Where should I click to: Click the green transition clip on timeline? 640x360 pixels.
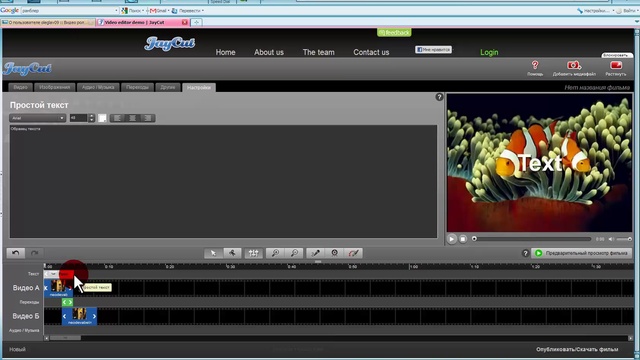pyautogui.click(x=67, y=302)
